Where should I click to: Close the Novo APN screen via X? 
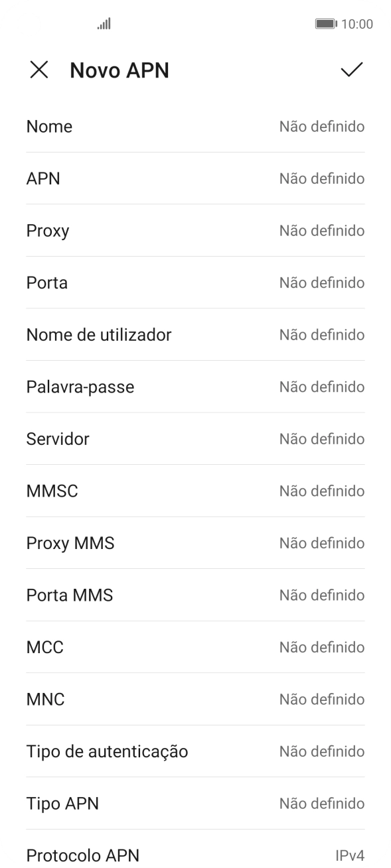point(39,70)
